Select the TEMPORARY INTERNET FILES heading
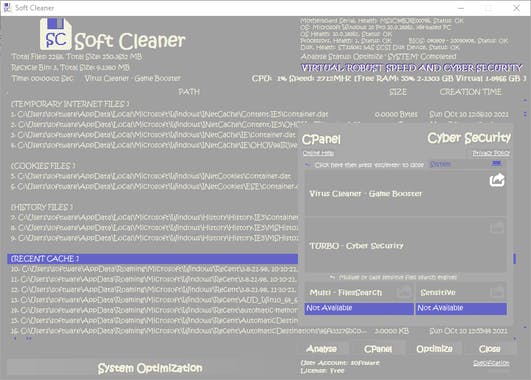 69,104
